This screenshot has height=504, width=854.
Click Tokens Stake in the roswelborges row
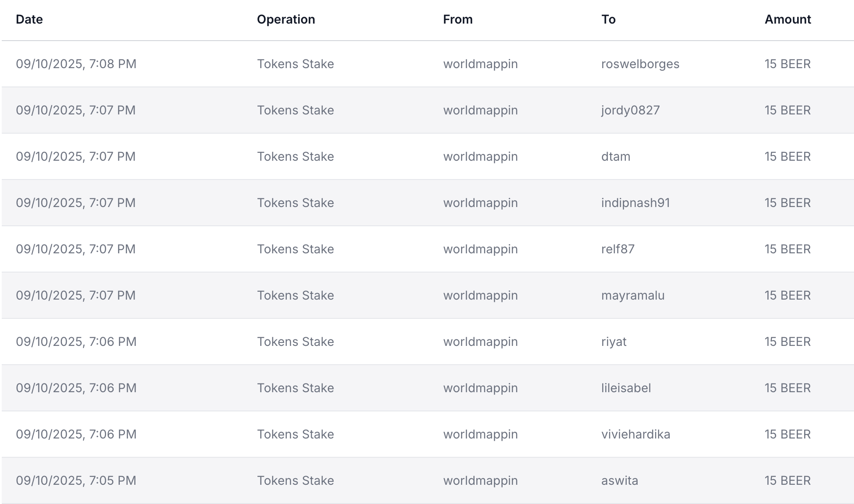click(x=295, y=64)
